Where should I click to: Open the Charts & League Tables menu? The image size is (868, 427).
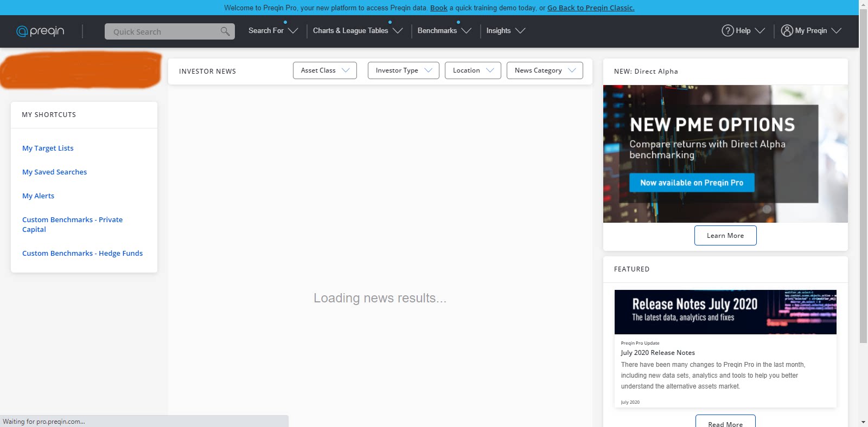(350, 31)
